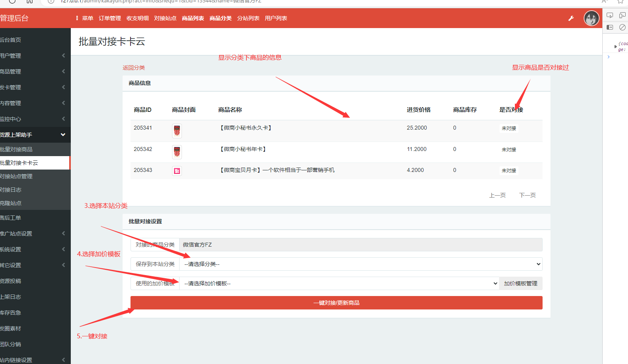Open 订单管理 in the top navigation
The image size is (628, 364).
click(x=110, y=18)
